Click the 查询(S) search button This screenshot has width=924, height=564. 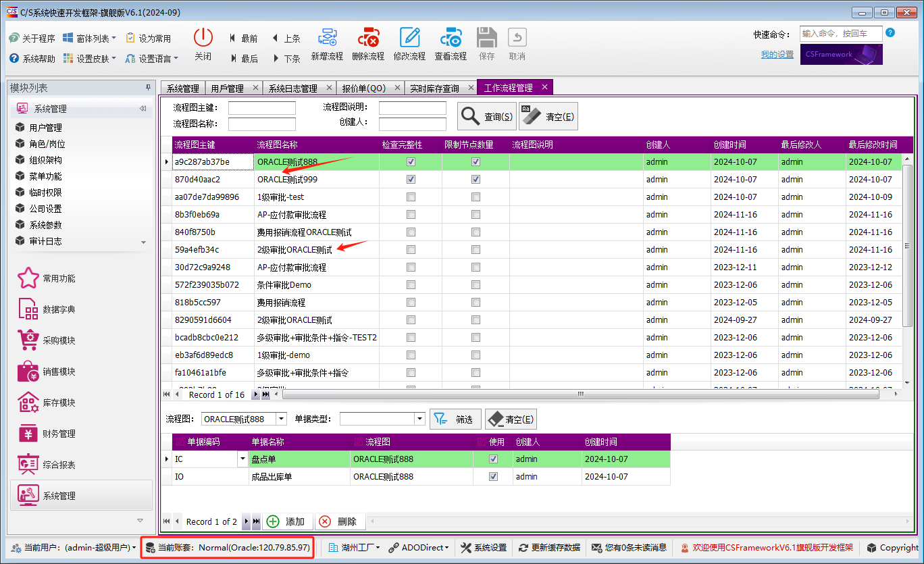487,116
